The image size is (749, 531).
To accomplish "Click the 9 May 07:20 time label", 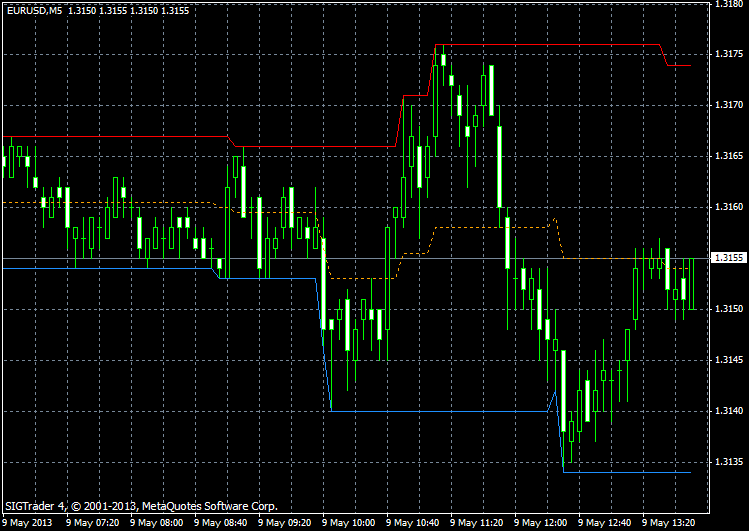I will point(93,523).
